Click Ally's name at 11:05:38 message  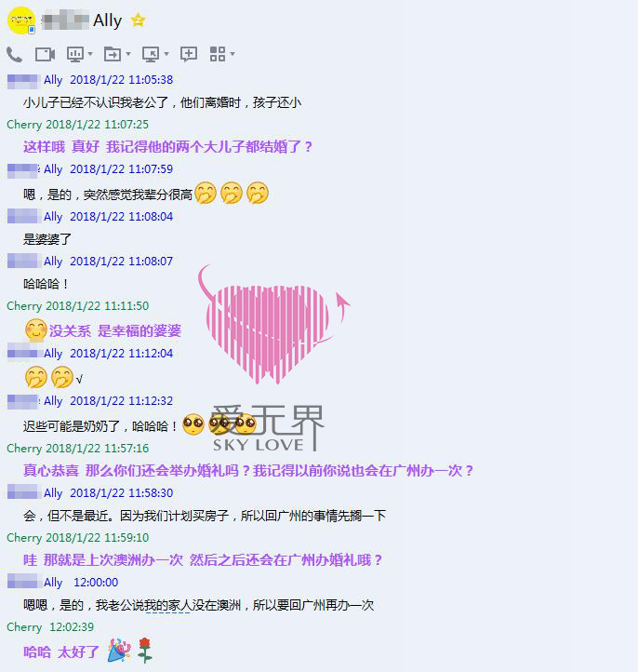coord(53,80)
